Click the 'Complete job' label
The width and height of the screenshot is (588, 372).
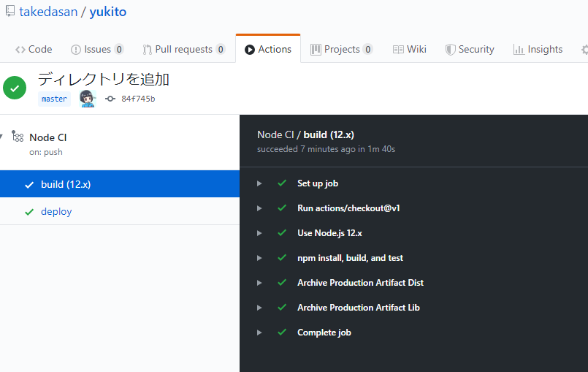pos(324,333)
